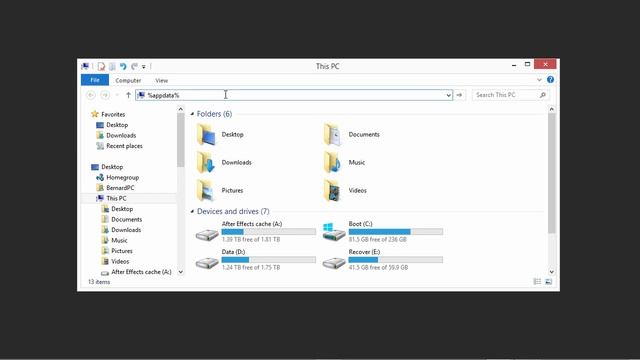Go forward with the Forward arrow
The width and height of the screenshot is (640, 360).
105,95
